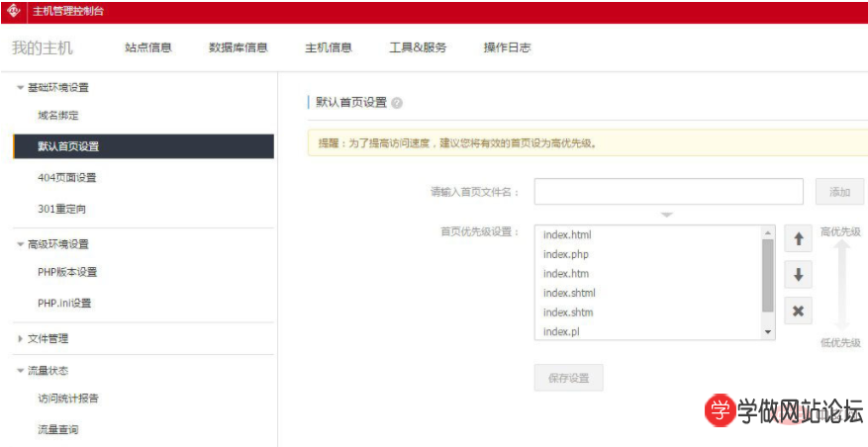Click the move down arrow icon

(798, 274)
